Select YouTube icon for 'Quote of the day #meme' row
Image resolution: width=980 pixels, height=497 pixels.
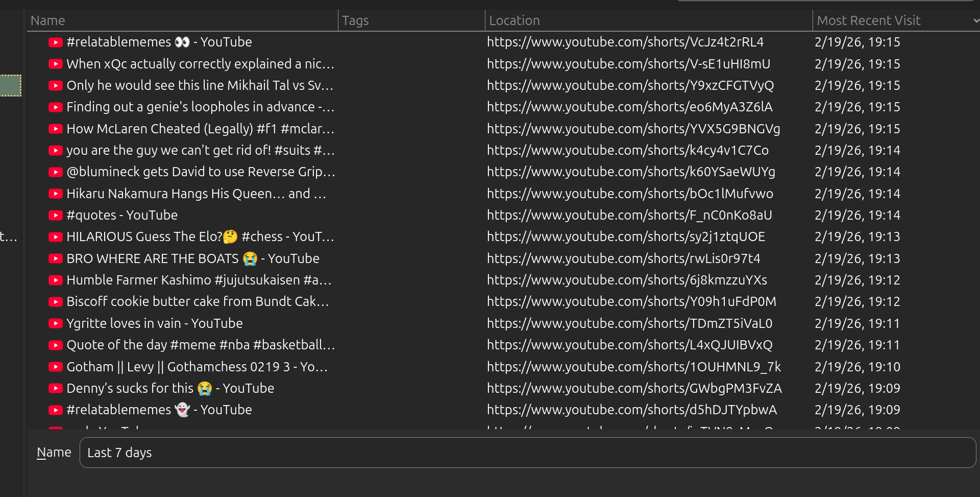coord(56,345)
